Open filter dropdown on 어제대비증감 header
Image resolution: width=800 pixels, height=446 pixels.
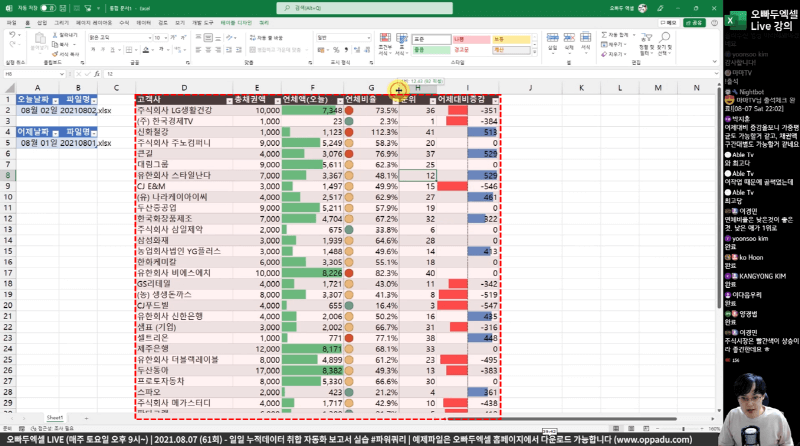point(495,101)
